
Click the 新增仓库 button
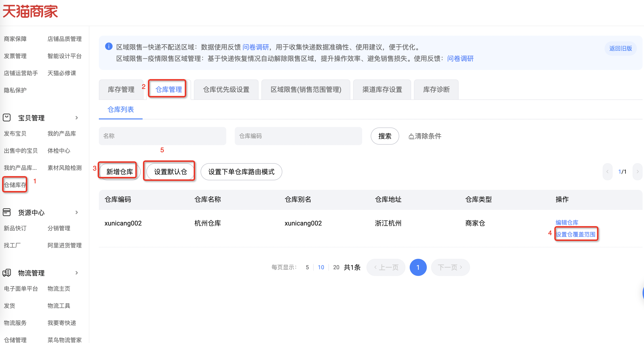click(120, 172)
